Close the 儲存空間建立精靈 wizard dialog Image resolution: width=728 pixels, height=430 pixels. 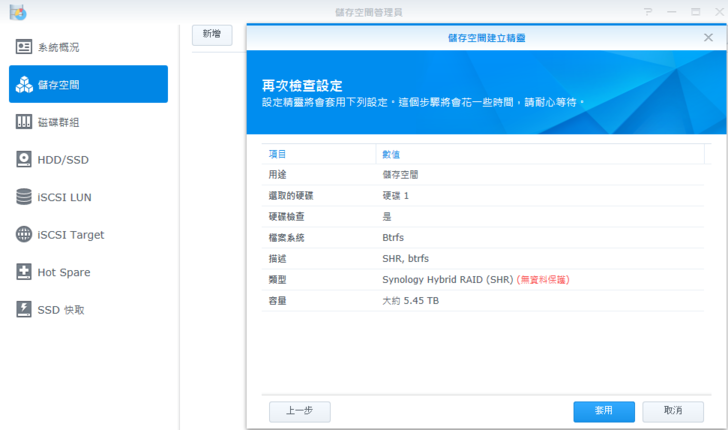pos(708,37)
